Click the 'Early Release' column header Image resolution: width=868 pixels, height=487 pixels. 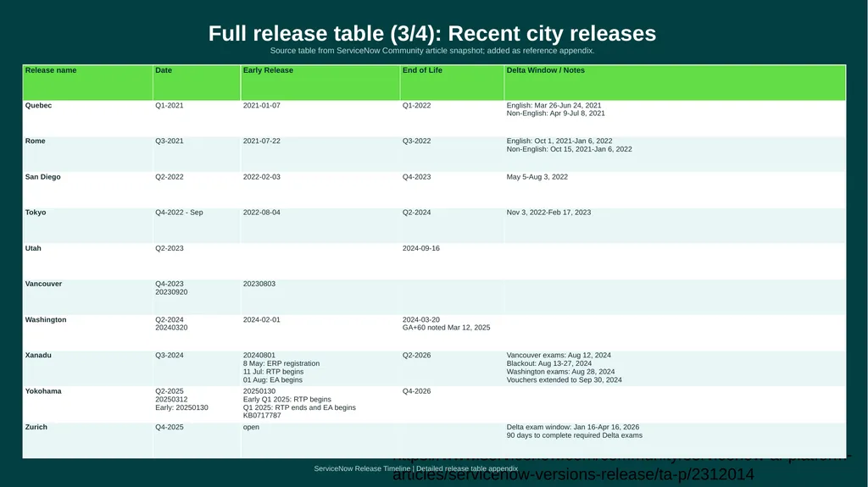[320, 82]
